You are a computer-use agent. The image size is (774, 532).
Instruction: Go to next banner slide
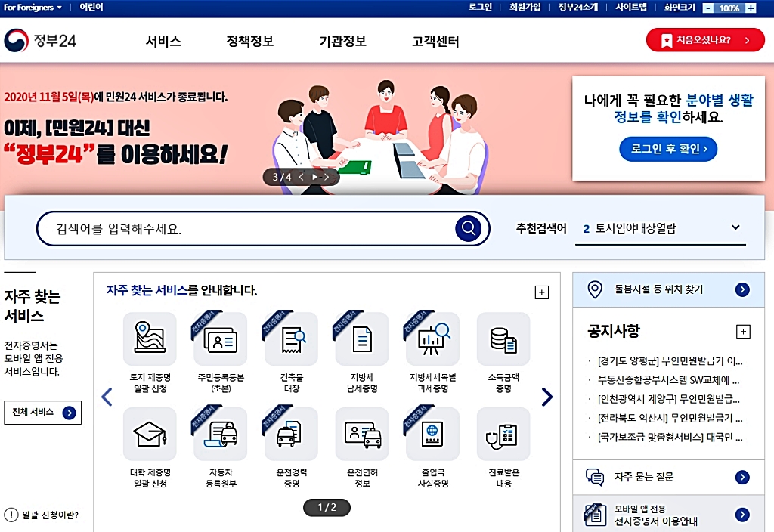pyautogui.click(x=327, y=177)
